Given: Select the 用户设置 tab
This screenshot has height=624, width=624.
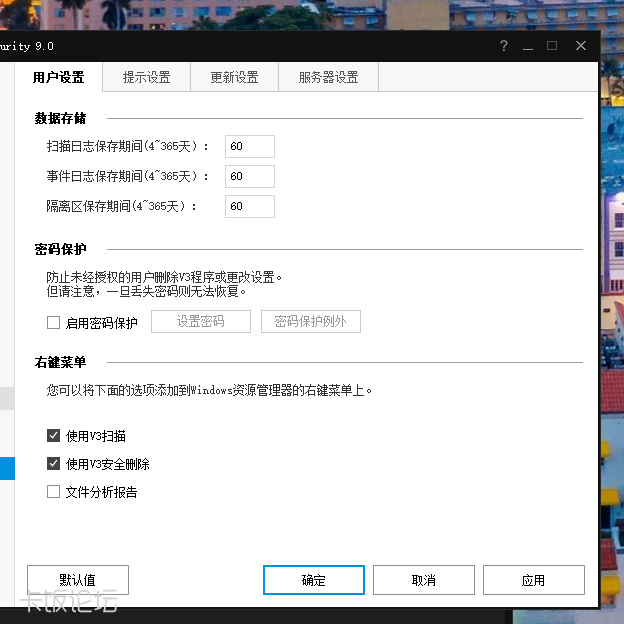Looking at the screenshot, I should pos(58,77).
